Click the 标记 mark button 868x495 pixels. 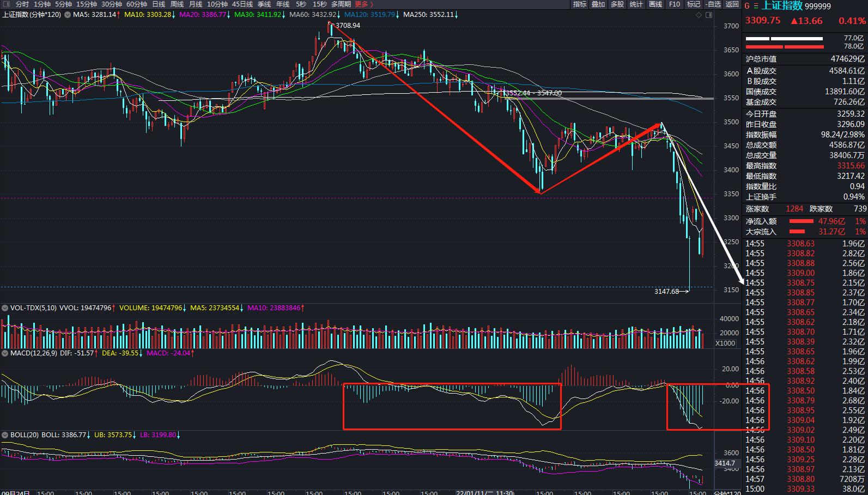point(693,4)
